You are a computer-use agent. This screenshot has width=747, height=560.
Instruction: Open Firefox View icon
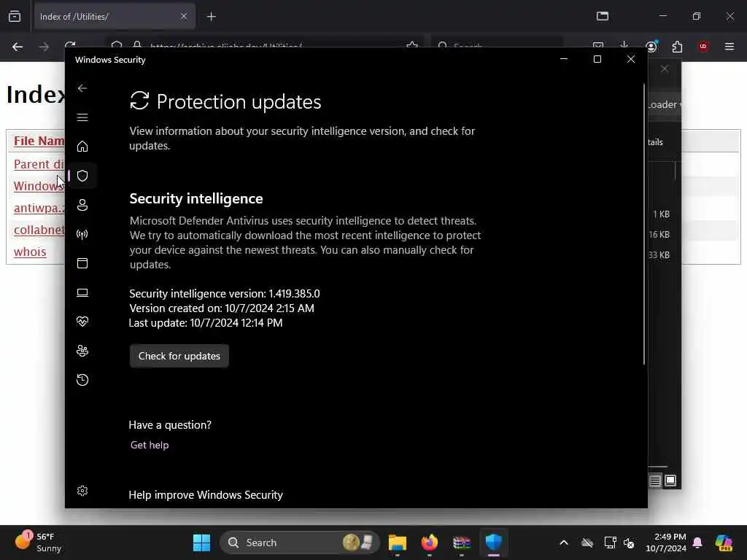click(15, 17)
